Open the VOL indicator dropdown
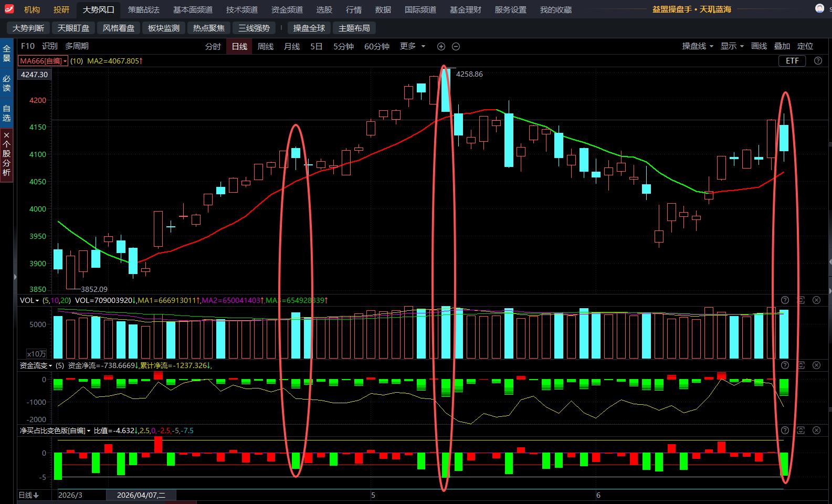The image size is (832, 504). click(x=29, y=300)
